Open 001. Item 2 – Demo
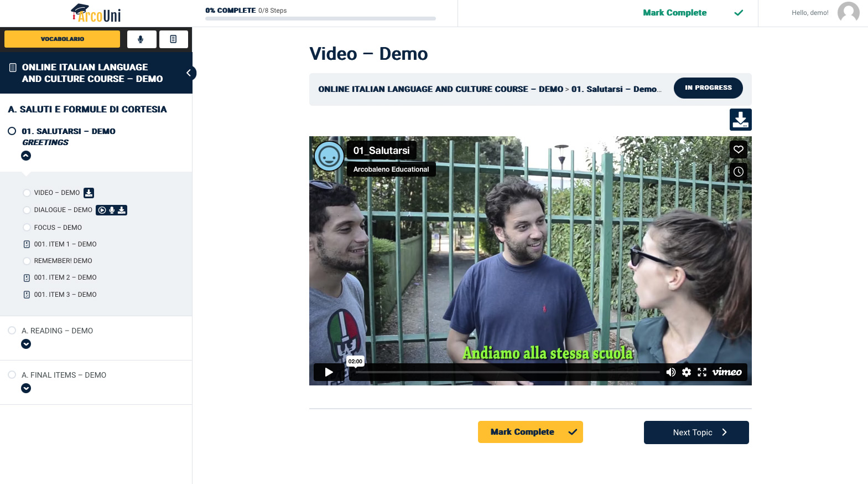 coord(65,277)
